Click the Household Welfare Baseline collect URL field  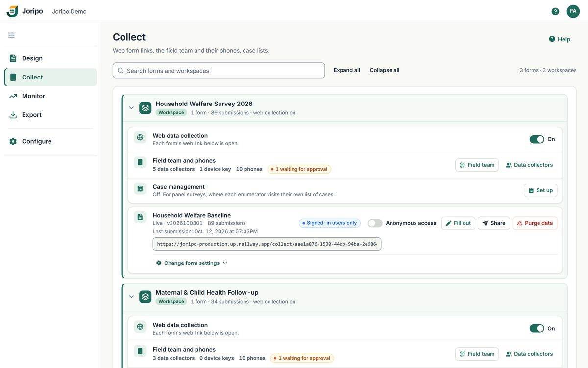tap(267, 244)
